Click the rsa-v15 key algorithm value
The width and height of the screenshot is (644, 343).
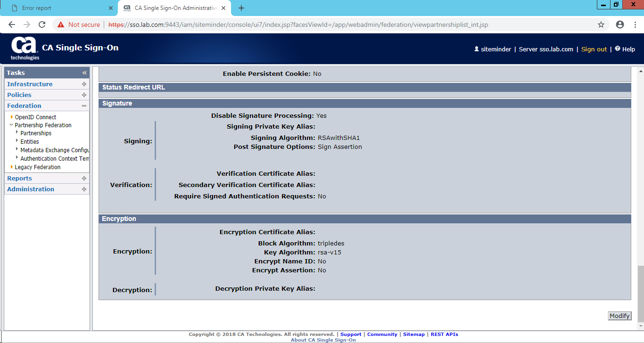click(x=330, y=253)
